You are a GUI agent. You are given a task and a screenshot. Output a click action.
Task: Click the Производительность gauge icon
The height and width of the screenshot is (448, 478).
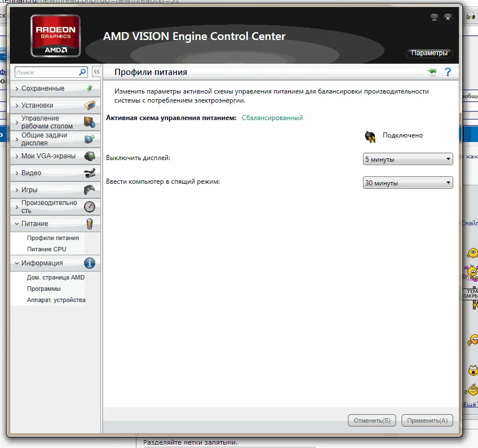coord(90,207)
